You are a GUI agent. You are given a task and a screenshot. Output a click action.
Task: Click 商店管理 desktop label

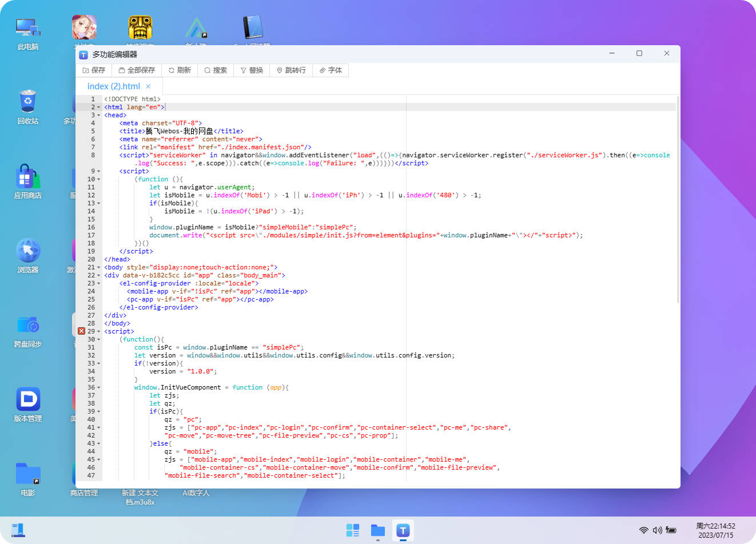84,493
